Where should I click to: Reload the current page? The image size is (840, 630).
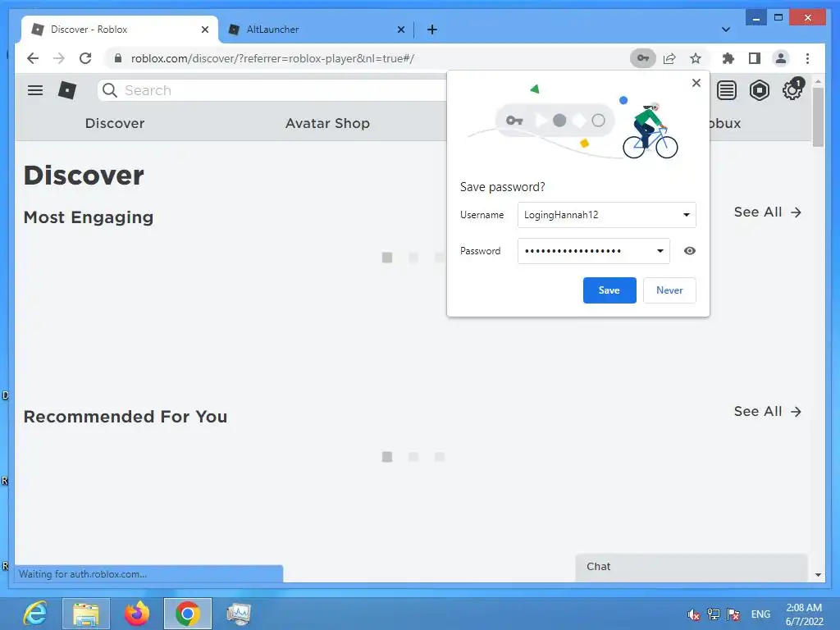coord(85,58)
